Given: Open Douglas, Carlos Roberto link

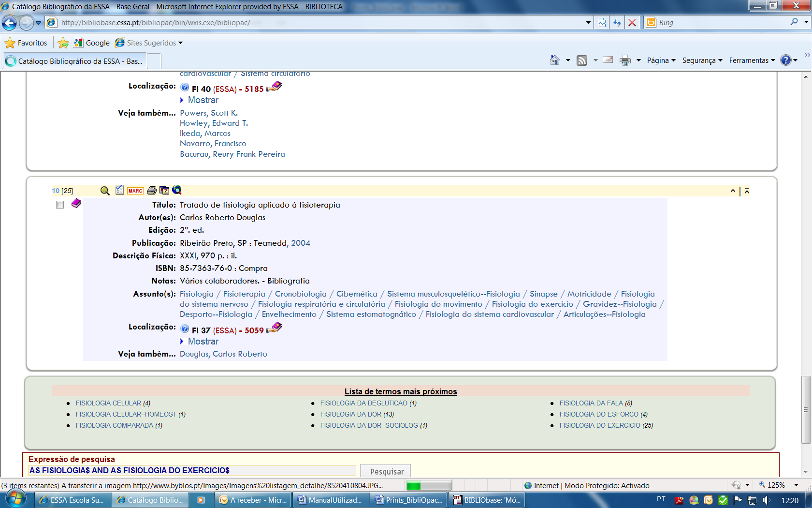Looking at the screenshot, I should tap(223, 354).
